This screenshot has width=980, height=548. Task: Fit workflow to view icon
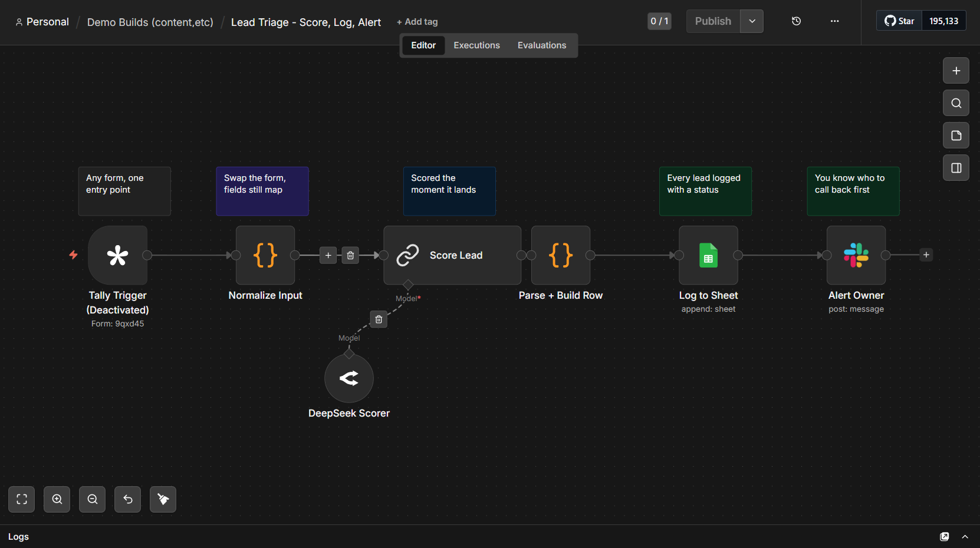click(x=22, y=499)
